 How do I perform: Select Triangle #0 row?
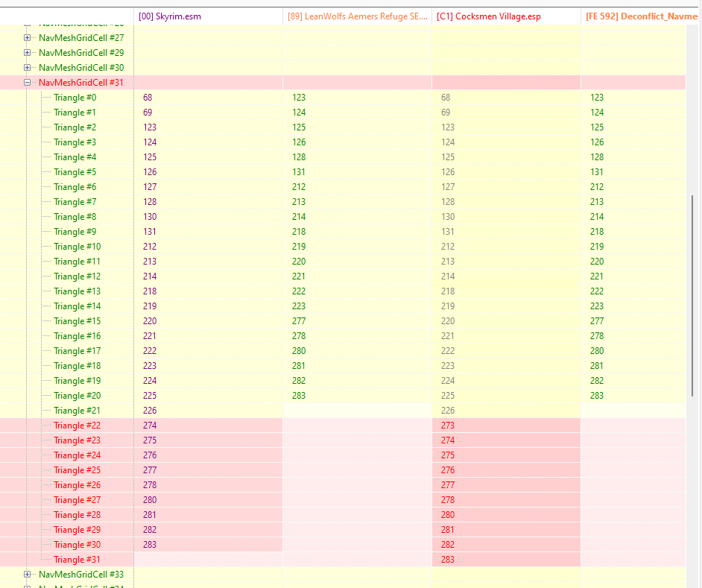click(x=343, y=98)
